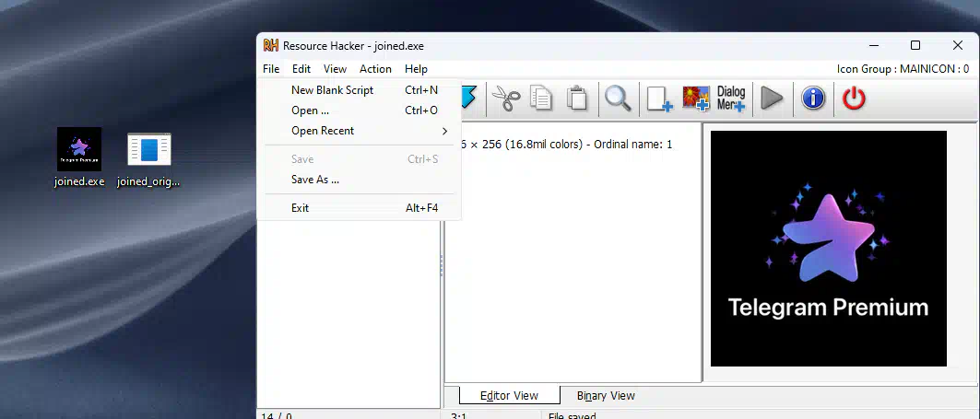The image size is (980, 419).
Task: Click the greyed-out Save menu entry
Action: click(359, 159)
